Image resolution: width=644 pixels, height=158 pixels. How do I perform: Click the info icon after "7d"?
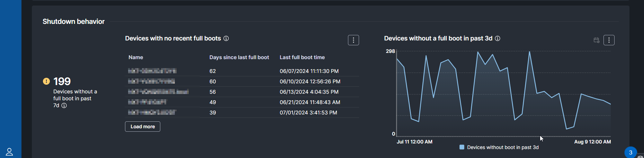coord(64,105)
